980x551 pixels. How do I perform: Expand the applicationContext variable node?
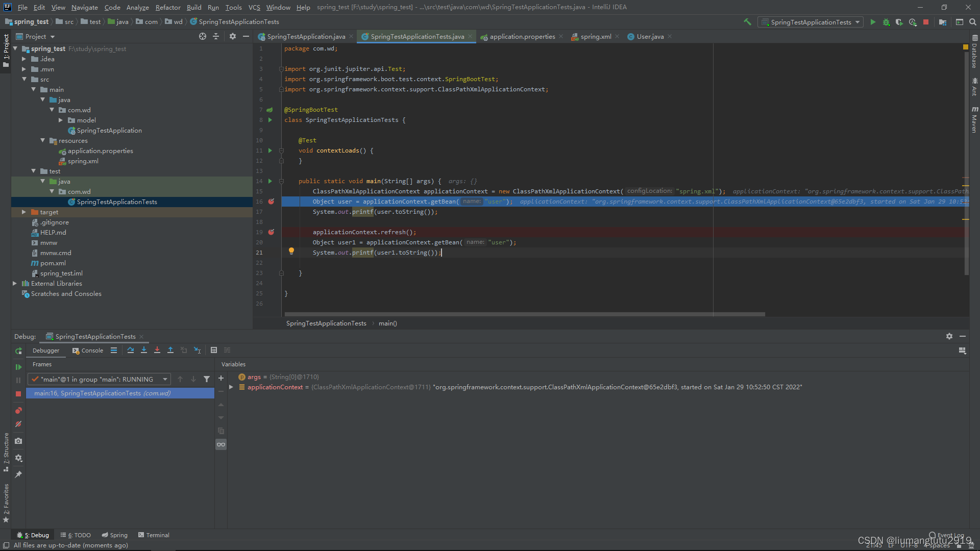point(231,387)
